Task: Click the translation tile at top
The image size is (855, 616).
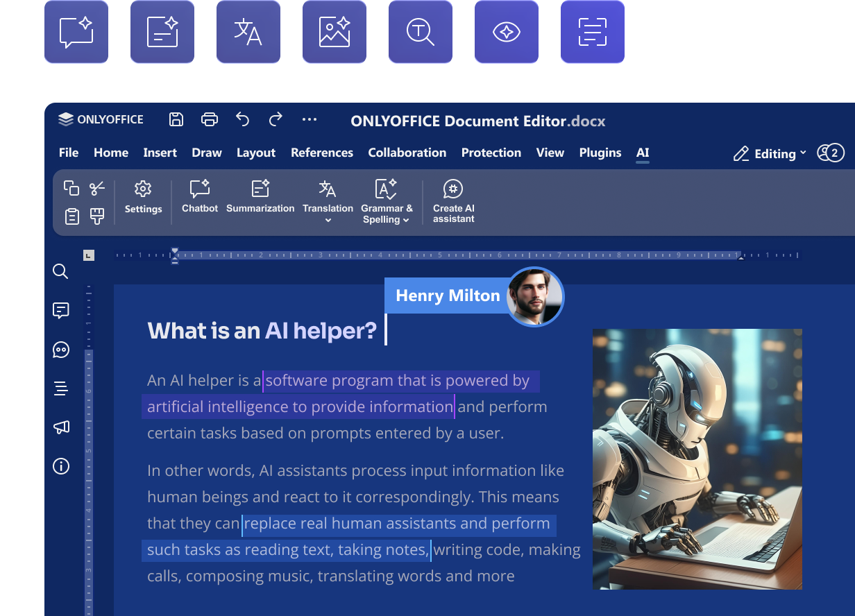Action: (x=248, y=32)
